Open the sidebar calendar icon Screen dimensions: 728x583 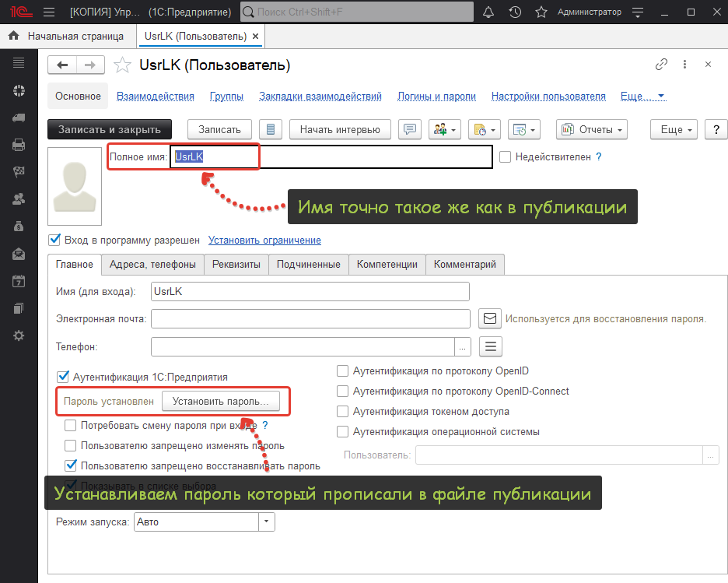(19, 282)
